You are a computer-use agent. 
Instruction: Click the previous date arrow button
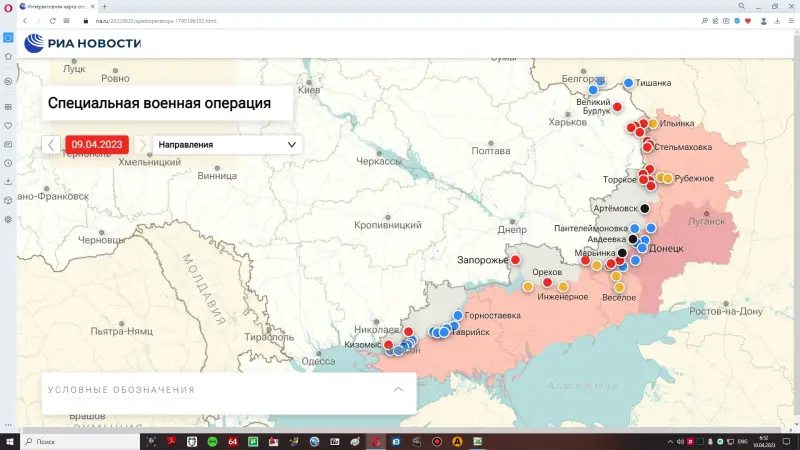(52, 144)
